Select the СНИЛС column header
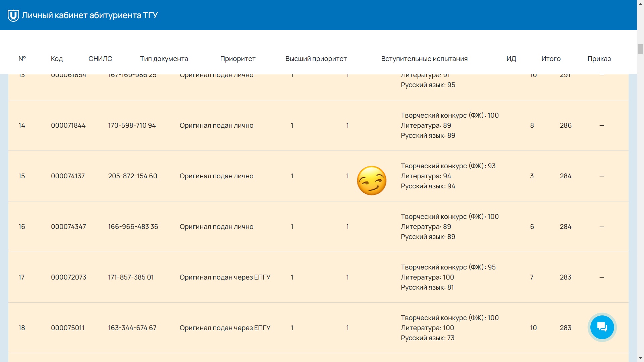 click(x=100, y=59)
